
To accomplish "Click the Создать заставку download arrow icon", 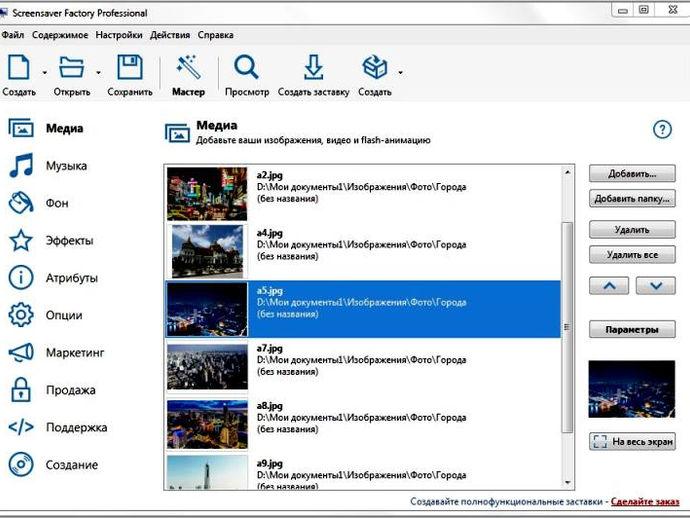I will (313, 67).
